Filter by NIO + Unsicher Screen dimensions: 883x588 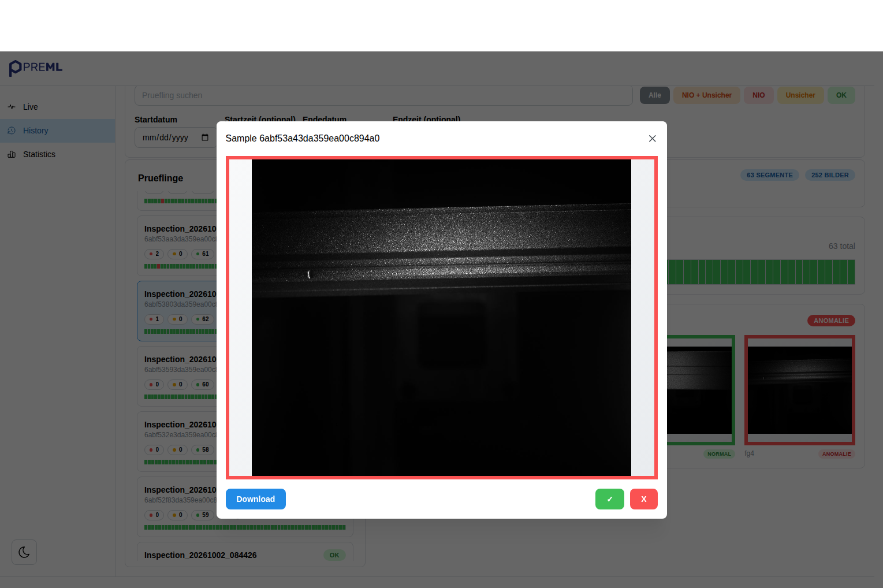click(x=706, y=95)
